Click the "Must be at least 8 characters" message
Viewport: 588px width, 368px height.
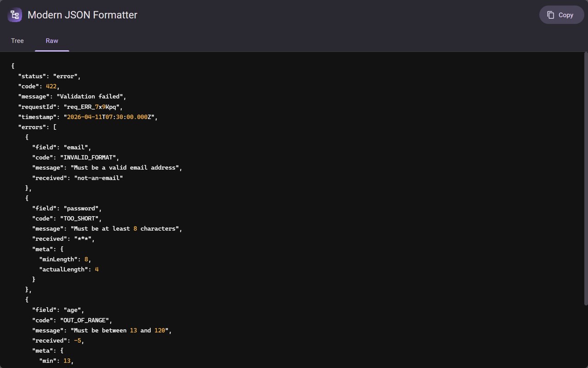pyautogui.click(x=125, y=229)
